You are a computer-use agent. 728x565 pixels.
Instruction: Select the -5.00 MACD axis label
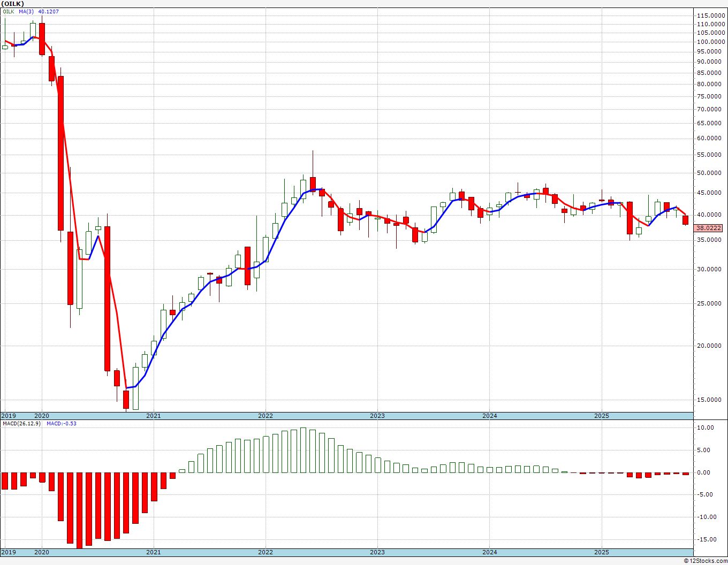tap(706, 494)
